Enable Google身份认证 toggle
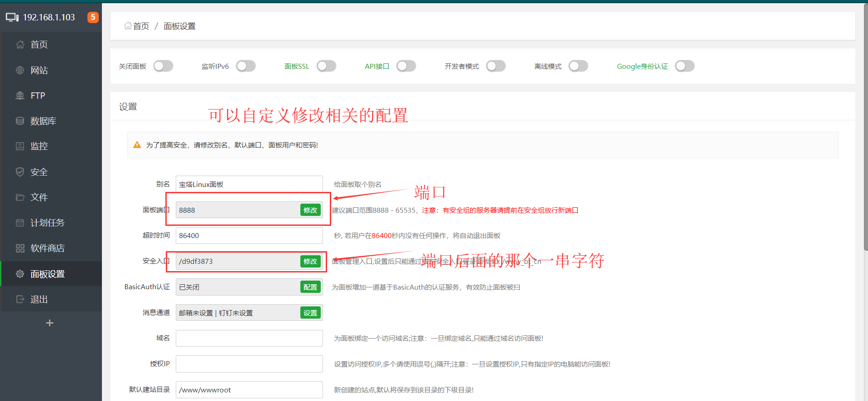This screenshot has width=868, height=401. 685,66
